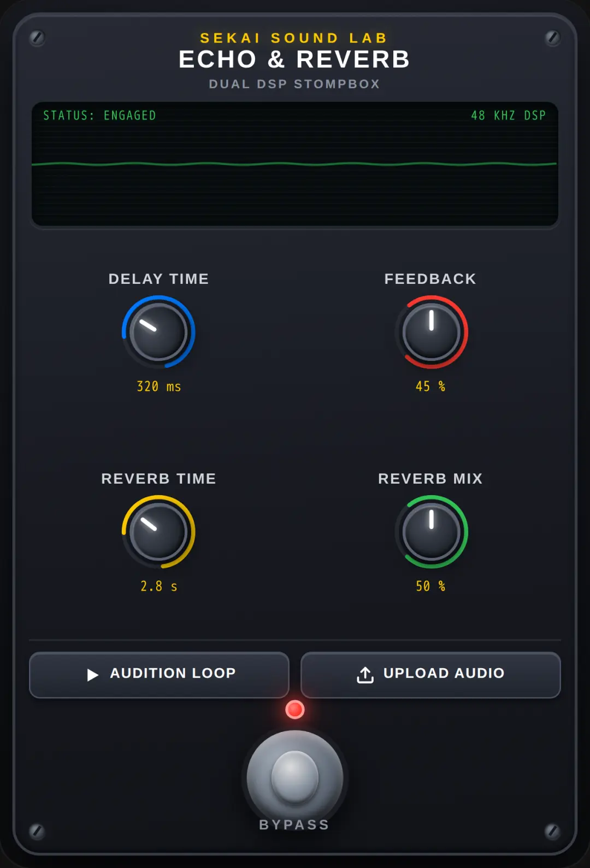Image resolution: width=590 pixels, height=868 pixels.
Task: Click the red bypass status LED
Action: (x=295, y=709)
